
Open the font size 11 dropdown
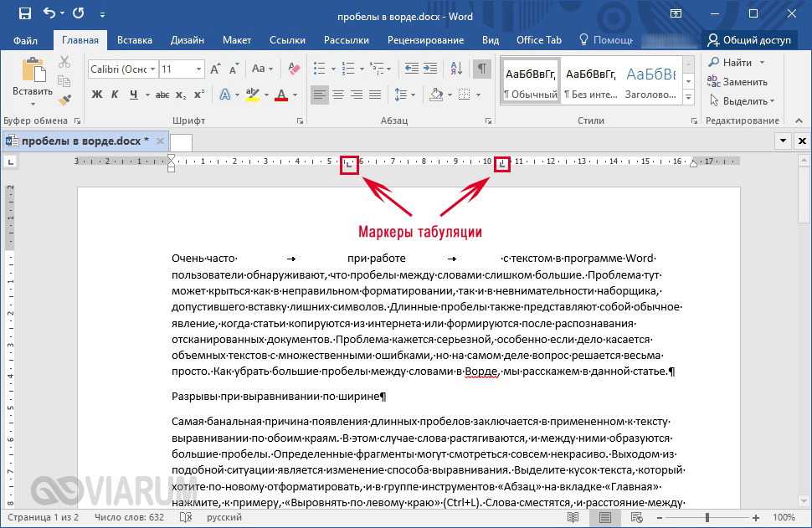click(x=198, y=69)
